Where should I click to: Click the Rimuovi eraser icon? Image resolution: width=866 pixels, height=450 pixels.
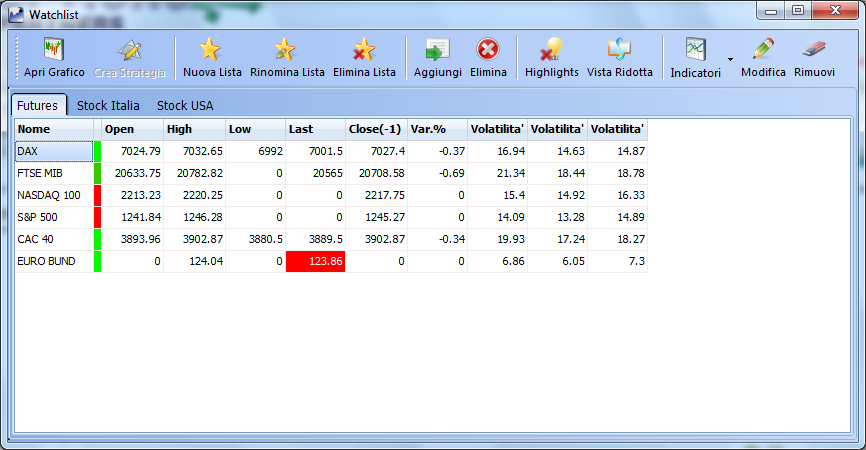tap(814, 49)
